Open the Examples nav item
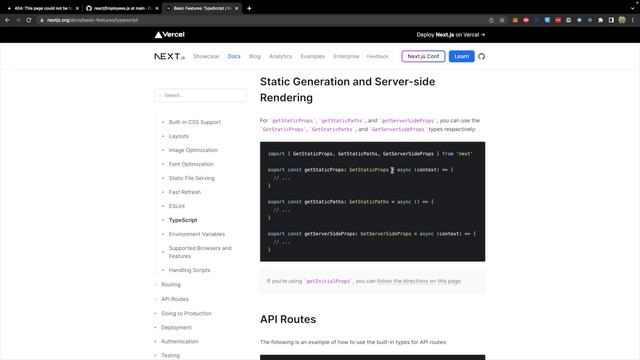Viewport: 640px width, 360px height. click(313, 56)
